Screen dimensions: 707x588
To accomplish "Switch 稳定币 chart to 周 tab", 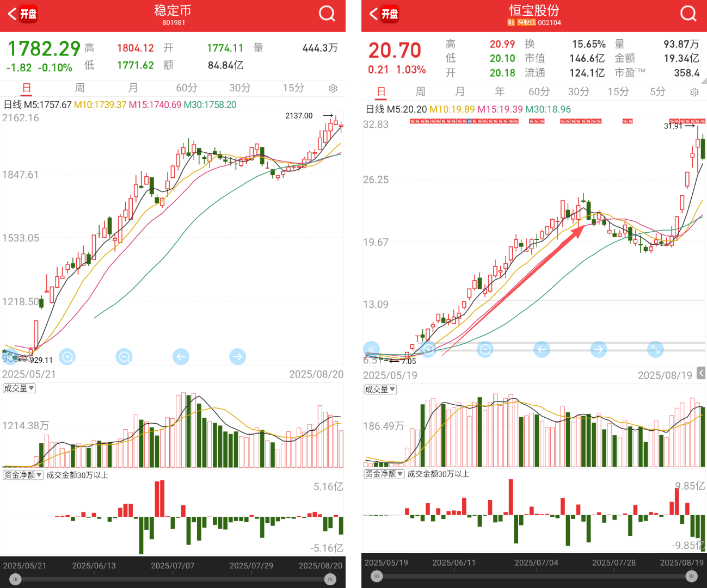I will click(x=79, y=88).
